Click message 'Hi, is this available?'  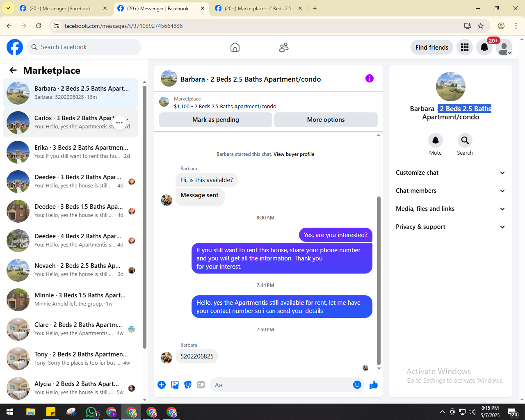click(x=207, y=180)
